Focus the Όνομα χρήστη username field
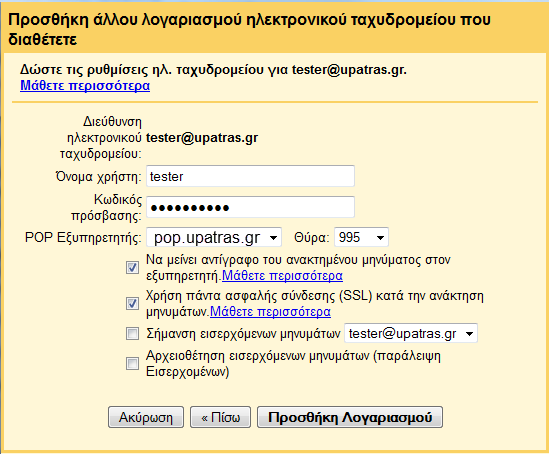549x454 pixels. click(x=250, y=176)
